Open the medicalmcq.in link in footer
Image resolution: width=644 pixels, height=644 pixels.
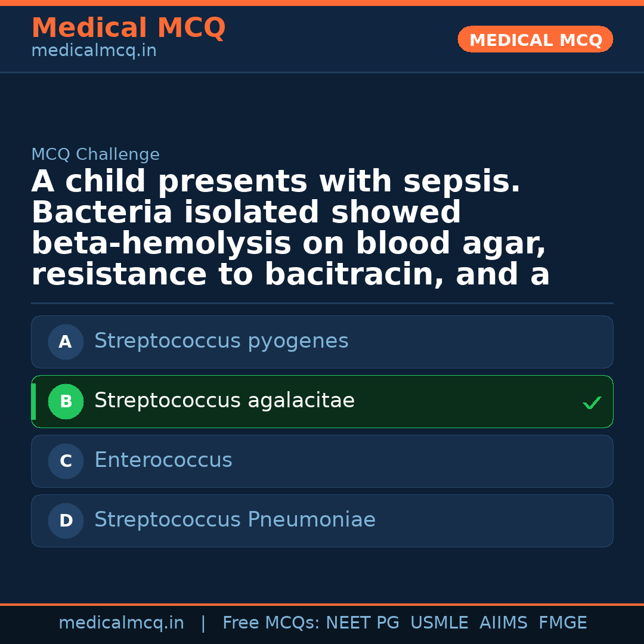(x=121, y=623)
